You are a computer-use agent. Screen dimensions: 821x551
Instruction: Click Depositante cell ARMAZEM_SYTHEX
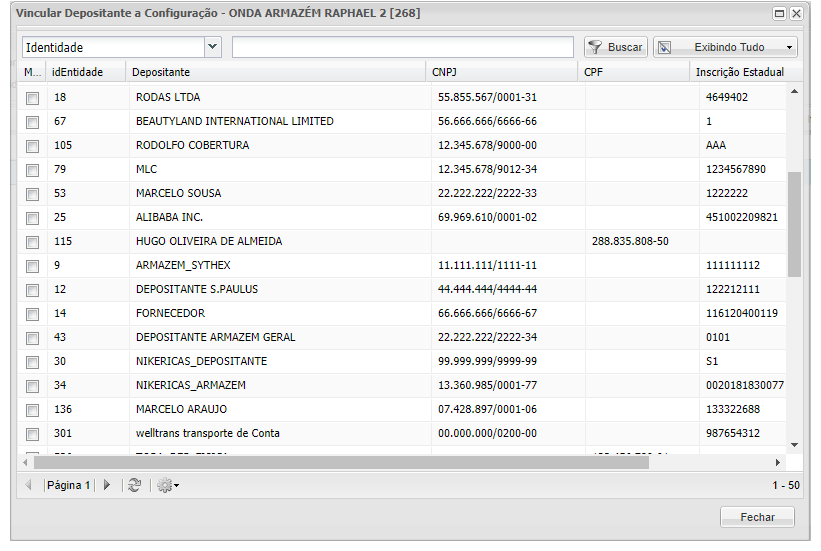click(x=183, y=266)
